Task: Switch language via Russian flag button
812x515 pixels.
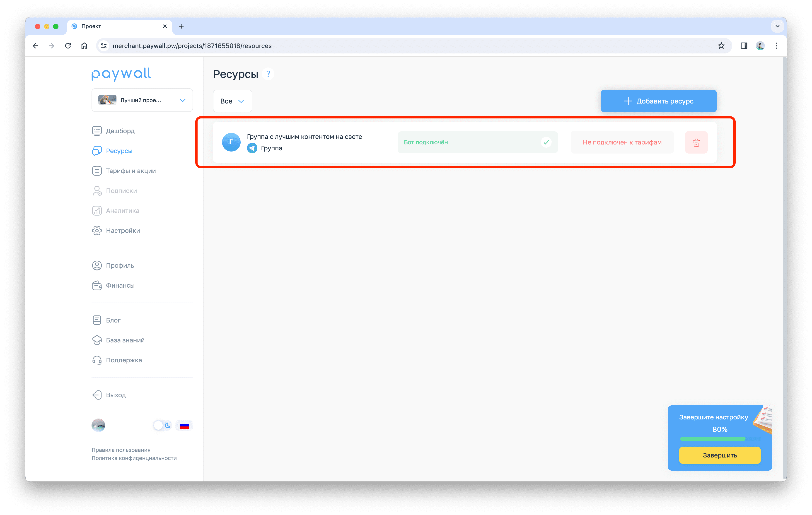Action: click(184, 426)
